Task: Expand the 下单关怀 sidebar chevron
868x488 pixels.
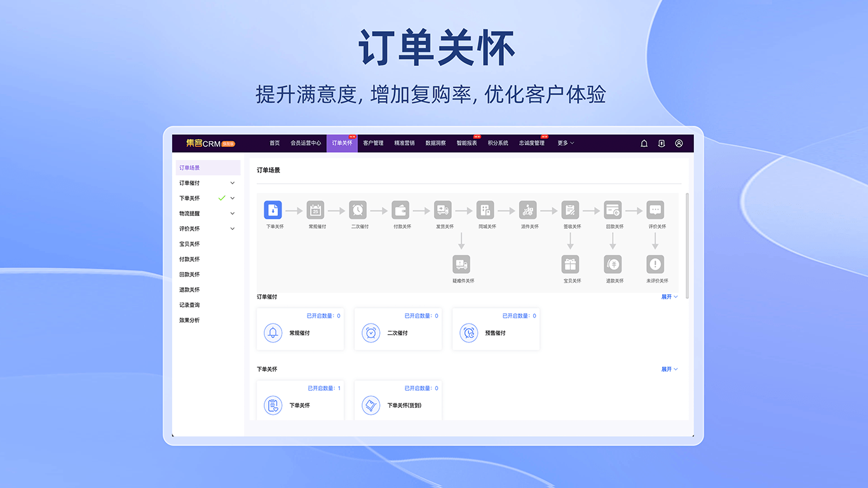Action: pyautogui.click(x=233, y=198)
